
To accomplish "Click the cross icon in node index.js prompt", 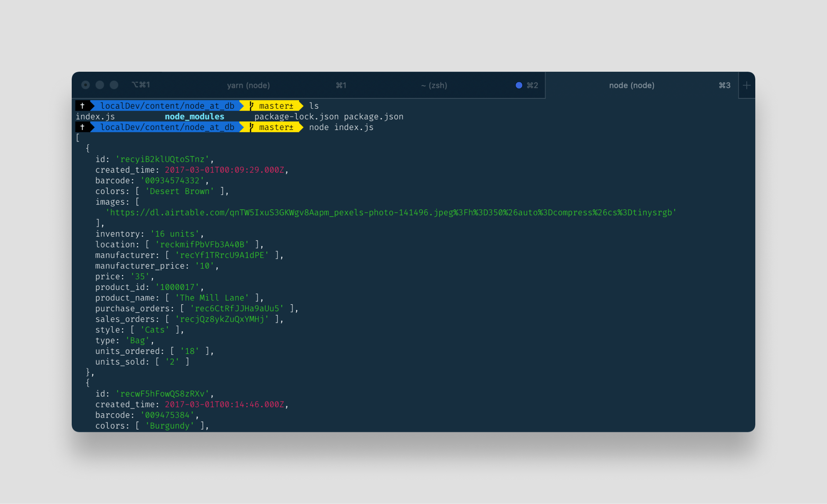I will point(82,127).
